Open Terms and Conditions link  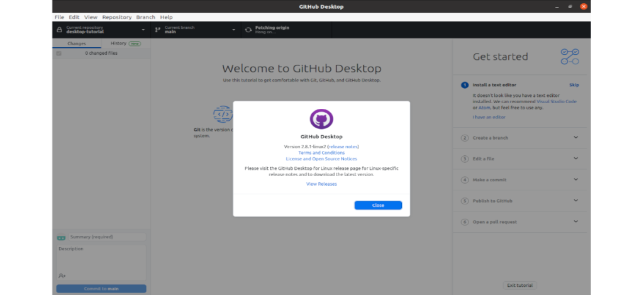coord(321,153)
